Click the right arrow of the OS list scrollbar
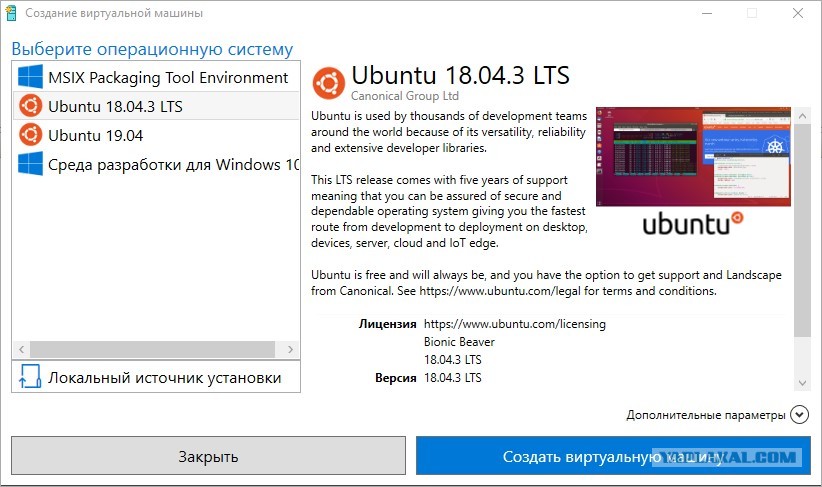 [290, 349]
